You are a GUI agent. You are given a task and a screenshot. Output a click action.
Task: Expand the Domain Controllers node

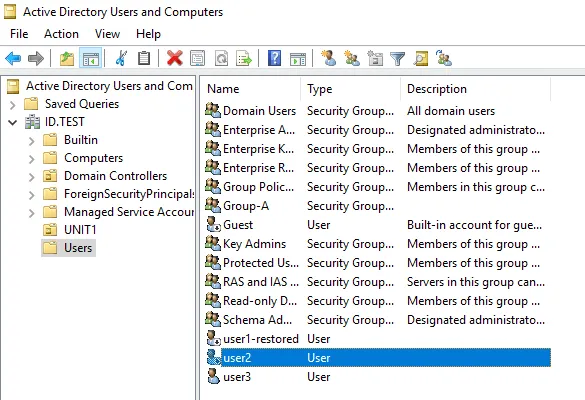click(32, 176)
